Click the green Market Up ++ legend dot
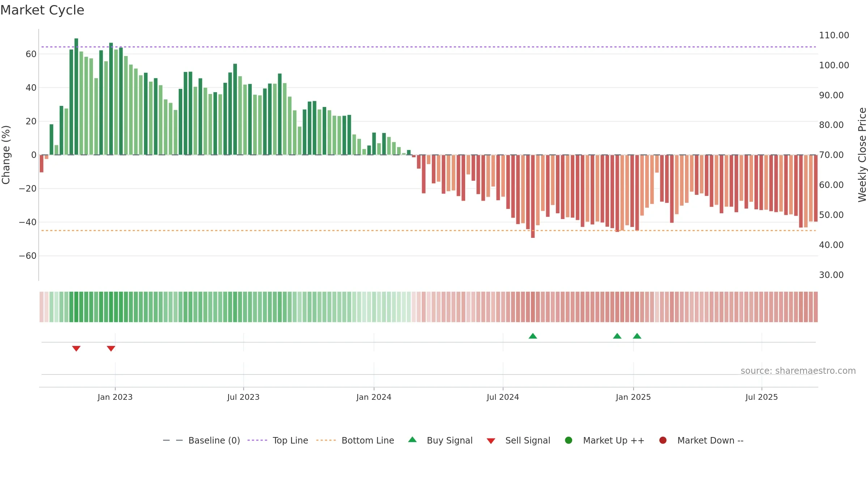The image size is (868, 488). coord(569,440)
